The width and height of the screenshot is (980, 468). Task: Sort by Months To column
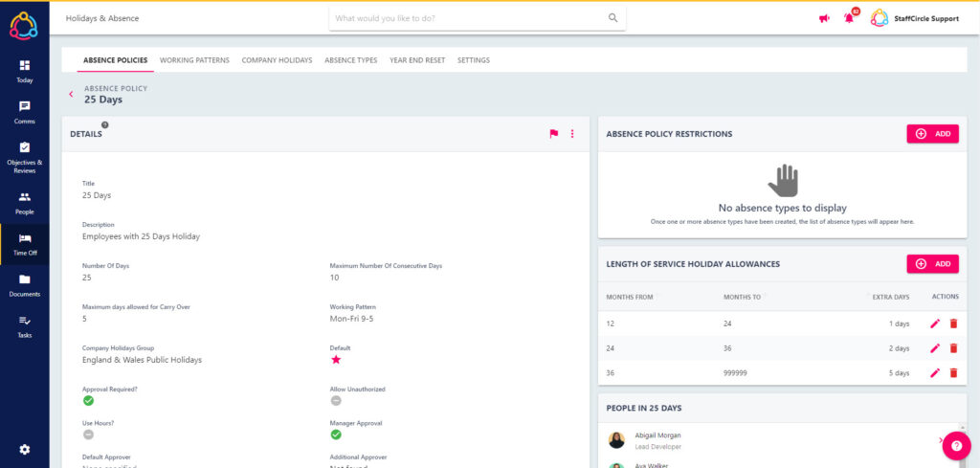click(742, 297)
